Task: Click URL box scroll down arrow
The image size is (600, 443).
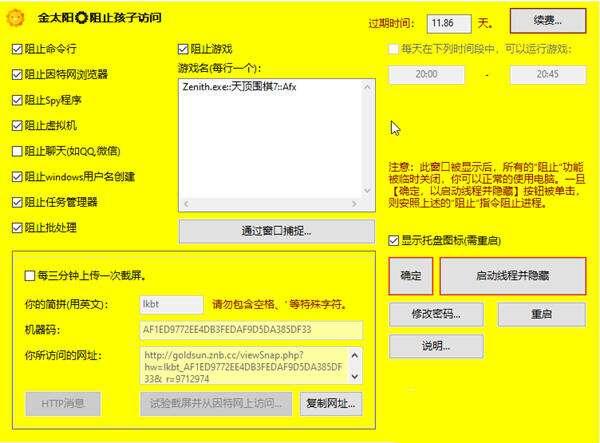Action: pyautogui.click(x=355, y=376)
